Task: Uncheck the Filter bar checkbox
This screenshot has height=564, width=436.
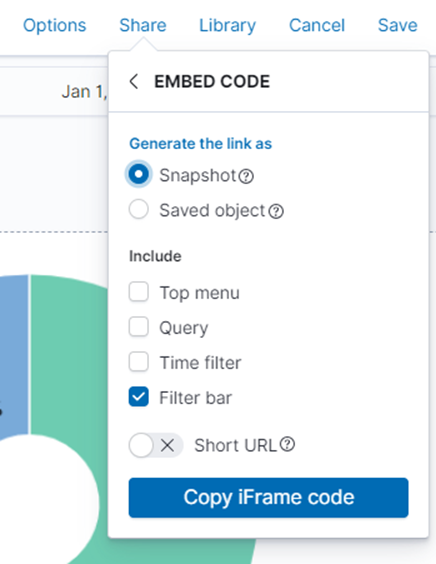Action: (138, 396)
